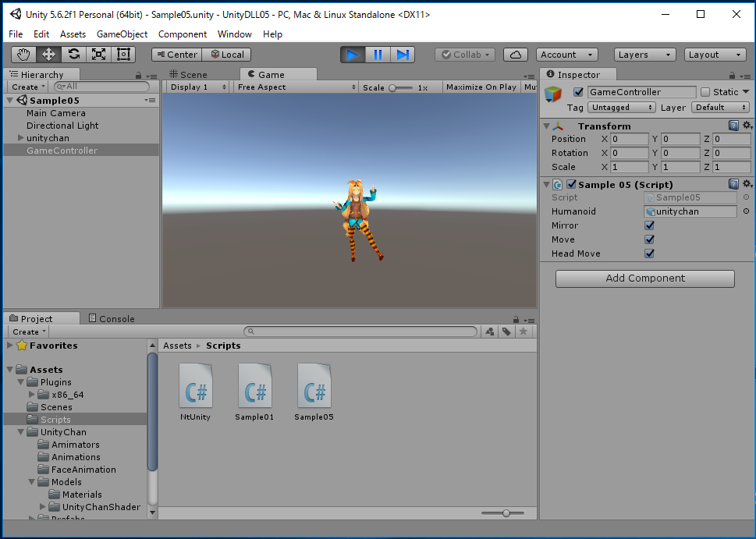The width and height of the screenshot is (756, 539).
Task: Expand the unitychan hierarchy item
Action: click(20, 138)
